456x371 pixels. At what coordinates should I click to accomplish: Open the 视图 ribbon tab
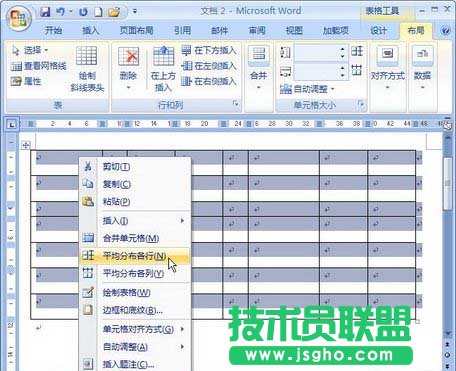[294, 31]
